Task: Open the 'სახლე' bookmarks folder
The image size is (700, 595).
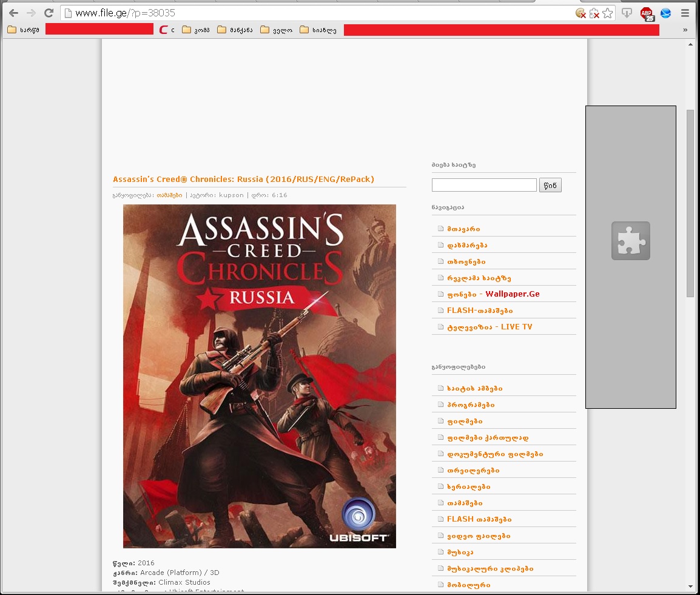Action: tap(318, 30)
